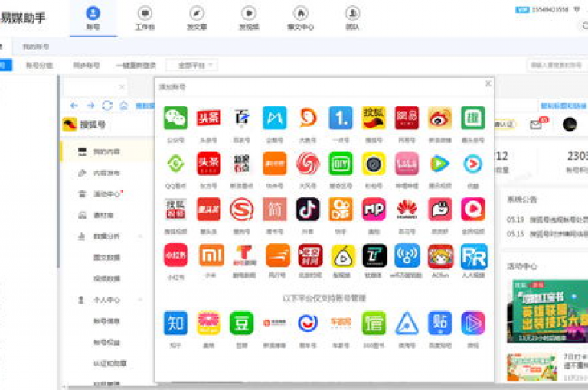Choose the Tencent Video play icon
Viewport: 588px width, 390px height.
pos(439,164)
